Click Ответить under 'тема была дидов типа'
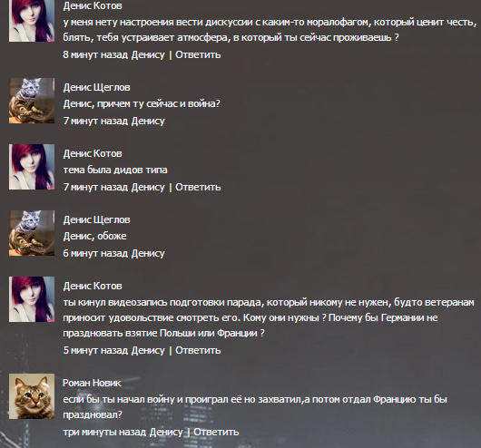The width and height of the screenshot is (481, 448). pos(198,187)
